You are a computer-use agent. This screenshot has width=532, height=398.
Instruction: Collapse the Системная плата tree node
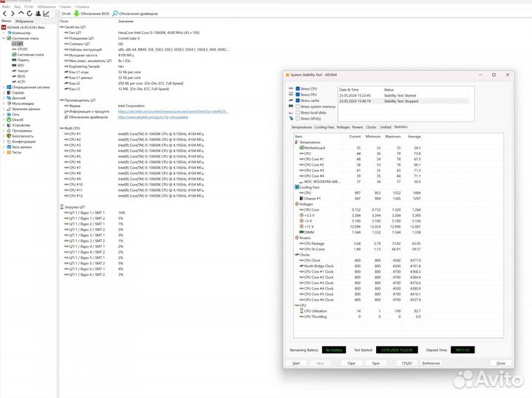pyautogui.click(x=3, y=38)
